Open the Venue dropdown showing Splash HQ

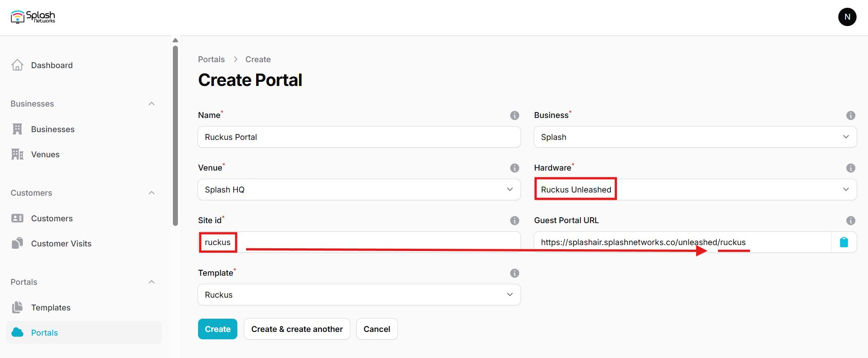coord(359,190)
